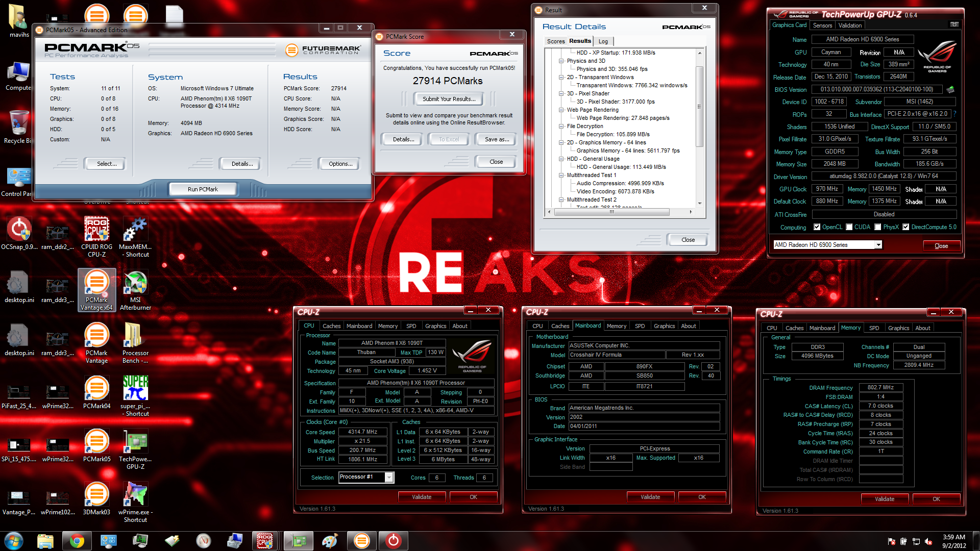
Task: Collapse the Multithreaded Test 1 node
Action: 561,175
